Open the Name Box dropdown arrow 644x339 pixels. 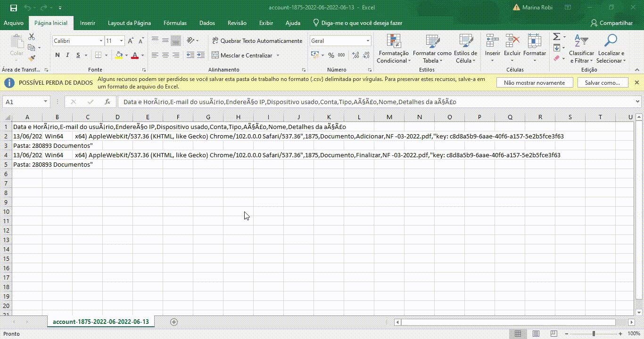[x=45, y=102]
